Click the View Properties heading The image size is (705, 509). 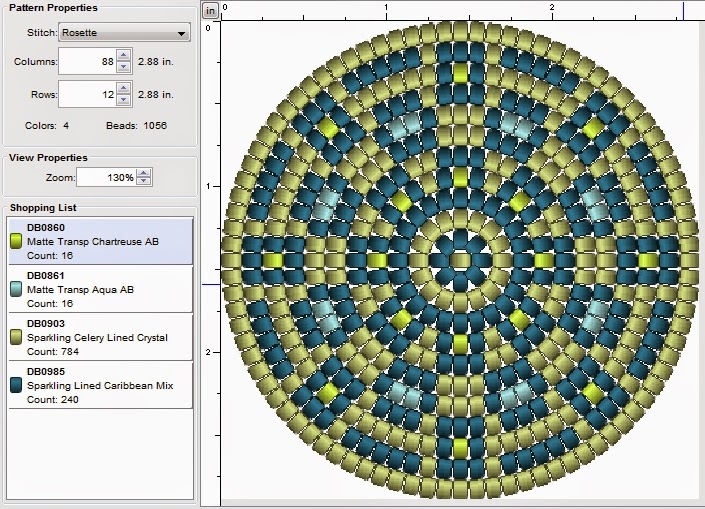tap(48, 158)
